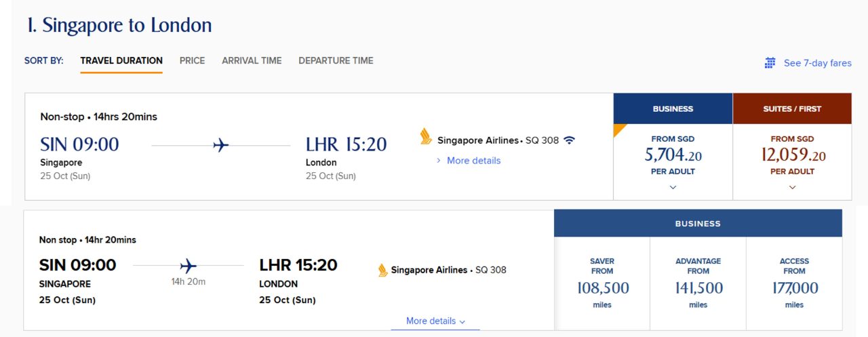Select the Advantage 141,500 miles option
Screen dimensions: 868x337
click(698, 283)
